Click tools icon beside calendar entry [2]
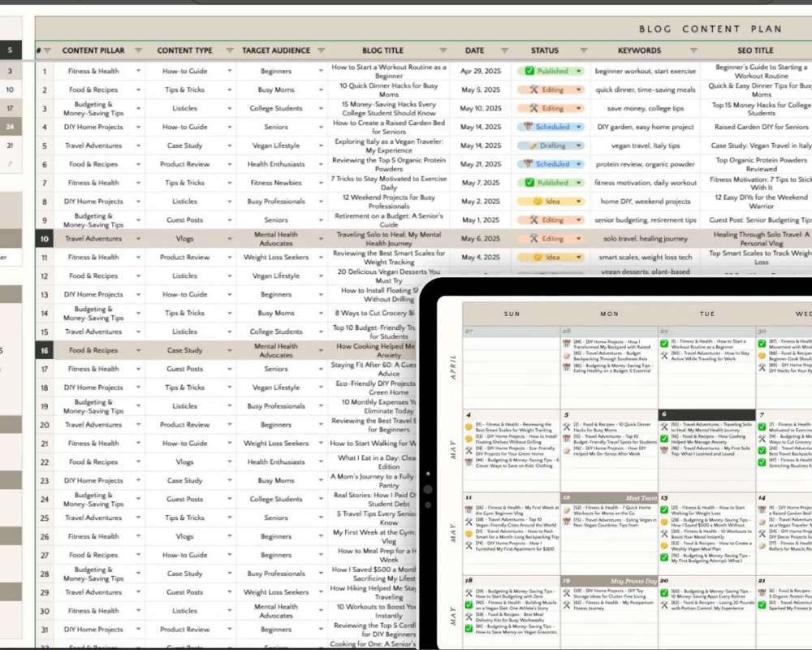The height and width of the screenshot is (650, 812). [566, 427]
